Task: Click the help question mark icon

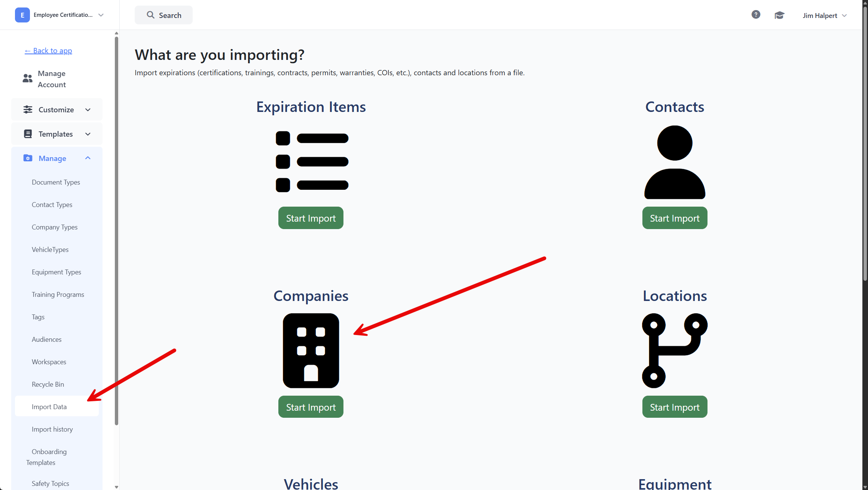Action: [756, 15]
